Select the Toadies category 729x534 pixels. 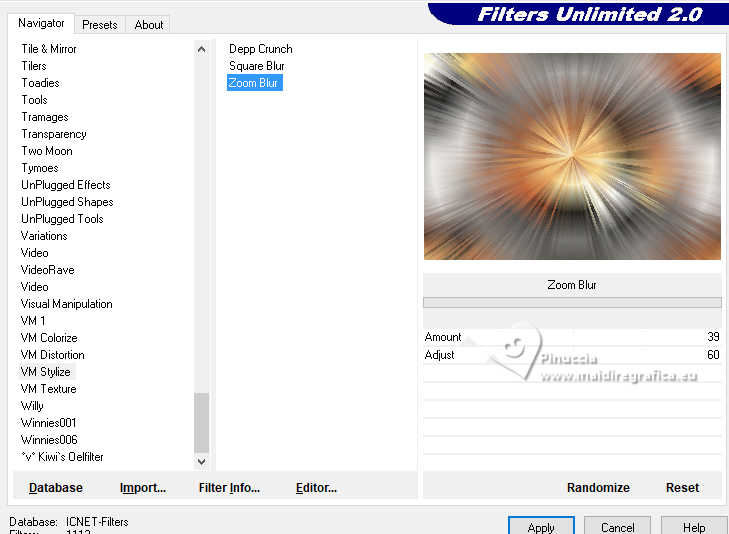[x=40, y=83]
